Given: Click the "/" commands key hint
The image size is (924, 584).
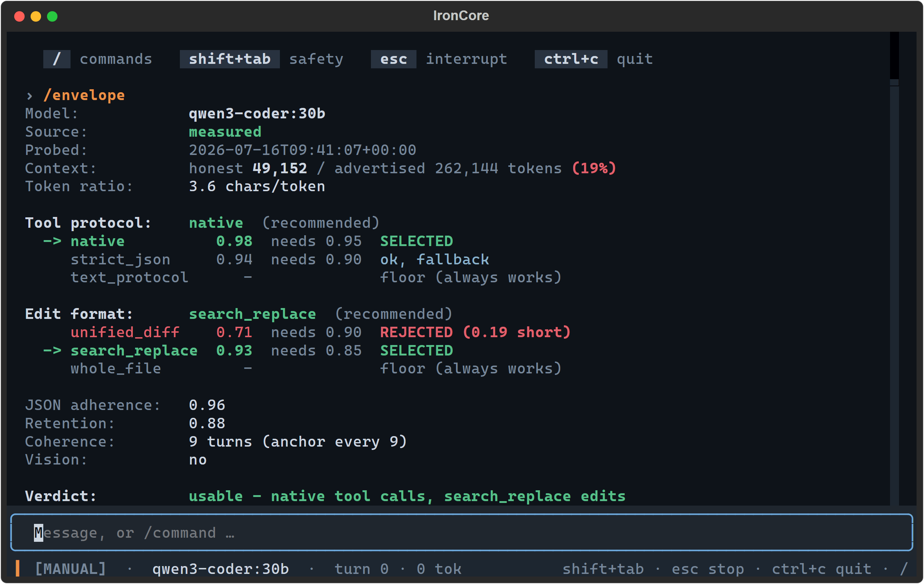Looking at the screenshot, I should click(57, 59).
